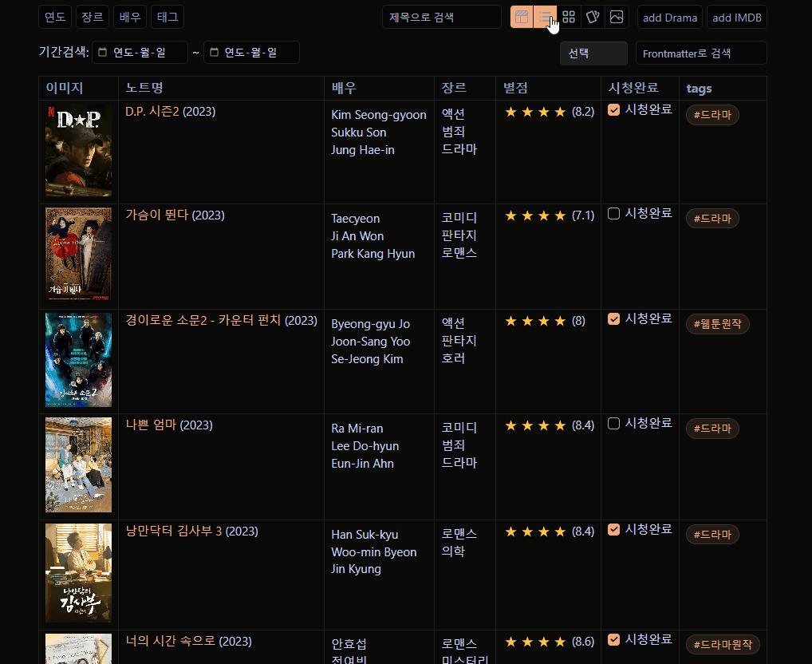
Task: Switch to the table view icon
Action: (522, 17)
